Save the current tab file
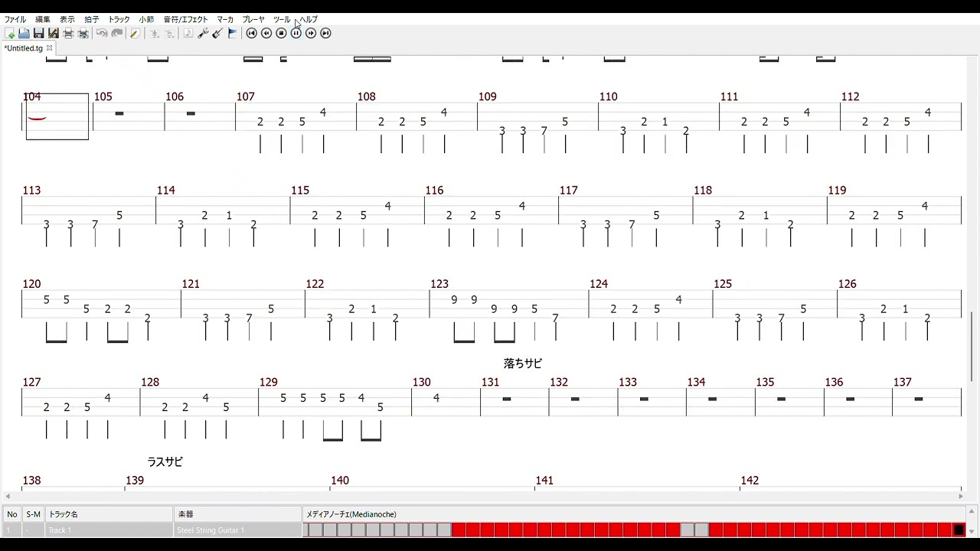 [x=38, y=33]
